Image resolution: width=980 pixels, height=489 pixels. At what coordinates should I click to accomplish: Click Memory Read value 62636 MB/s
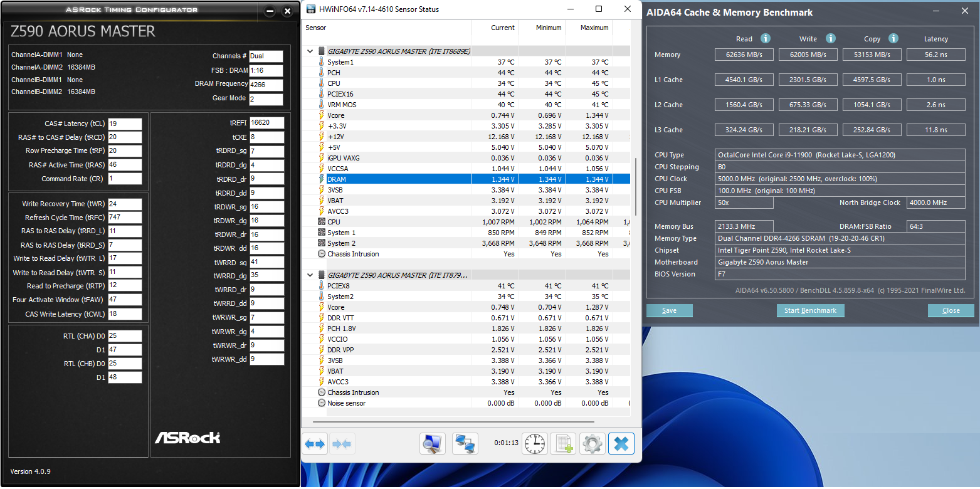[744, 55]
